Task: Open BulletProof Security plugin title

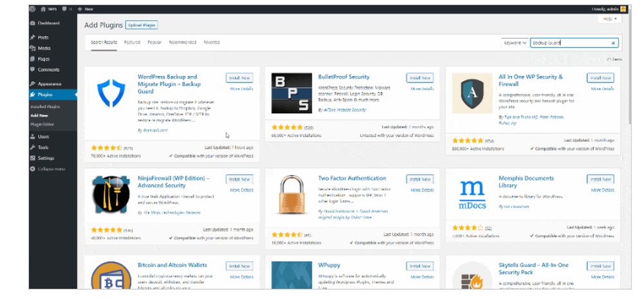Action: tap(344, 77)
